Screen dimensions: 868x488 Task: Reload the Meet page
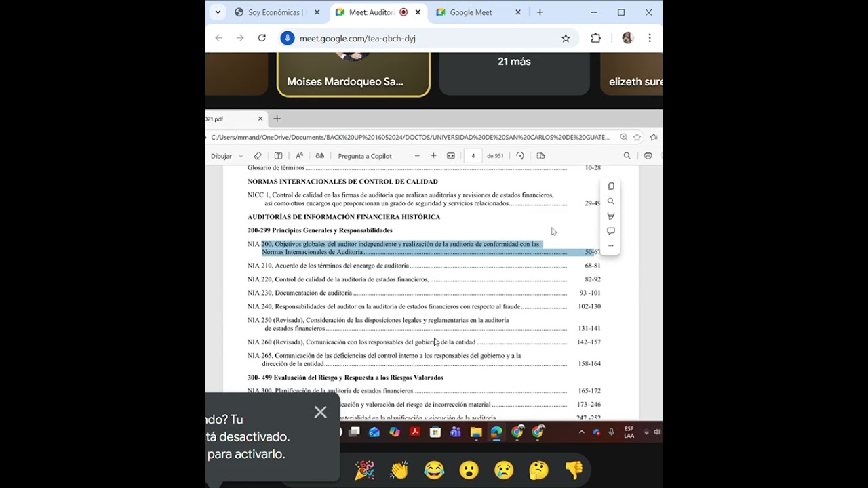(x=262, y=38)
